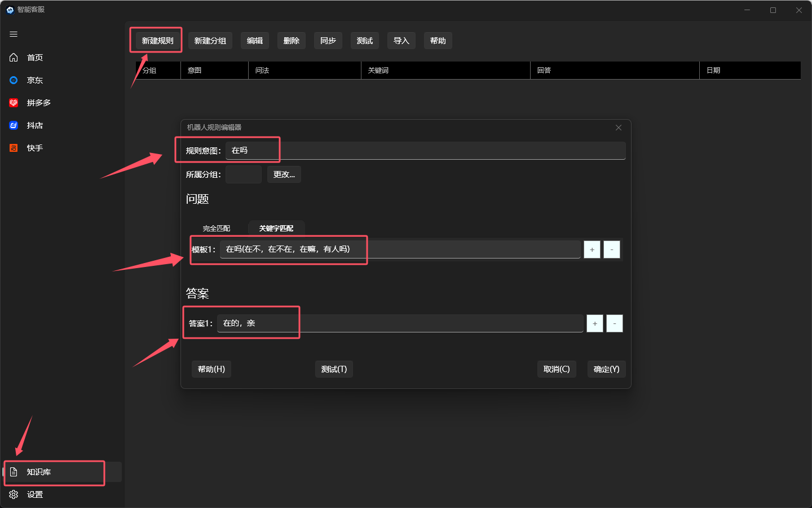Close the 机器人规则编辑器 dialog
The width and height of the screenshot is (812, 508).
coord(619,128)
